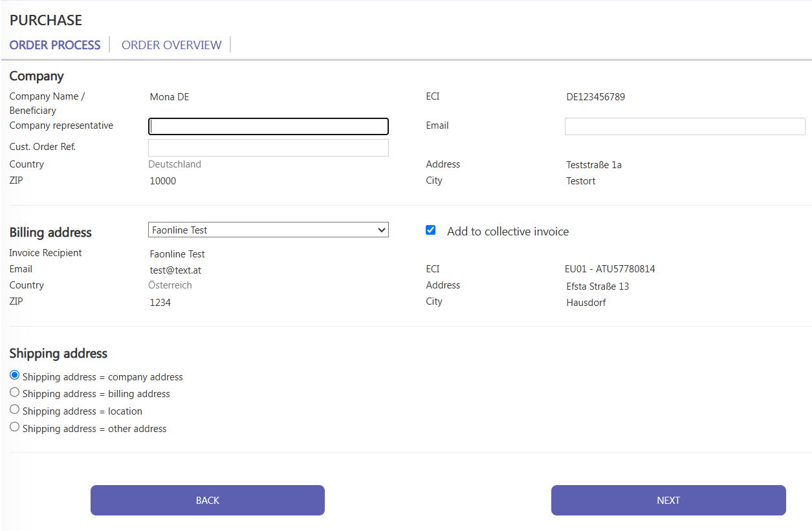Click the country value Deutschland
Screen dimensions: 812x531
point(175,164)
